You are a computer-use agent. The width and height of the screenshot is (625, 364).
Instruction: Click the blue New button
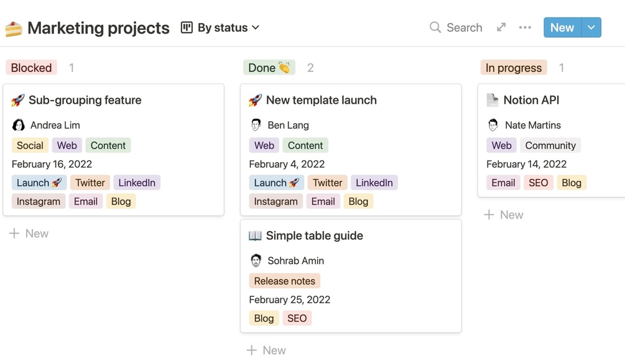(x=562, y=27)
